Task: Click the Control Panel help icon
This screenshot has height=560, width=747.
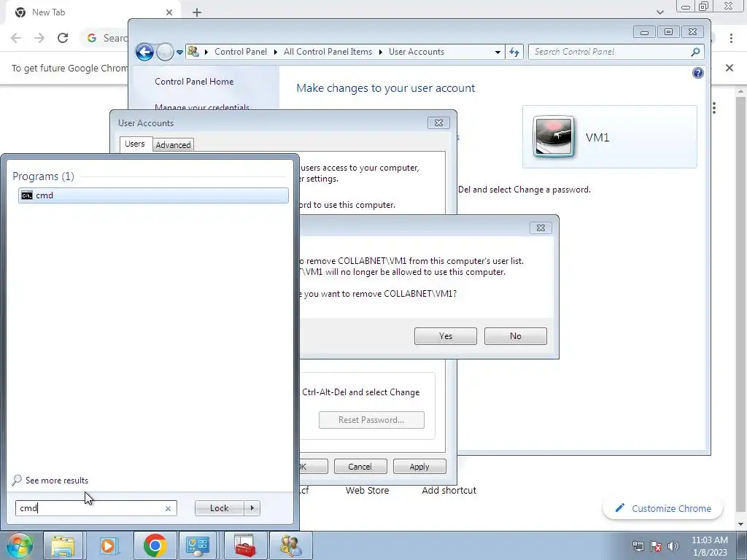Action: [698, 73]
